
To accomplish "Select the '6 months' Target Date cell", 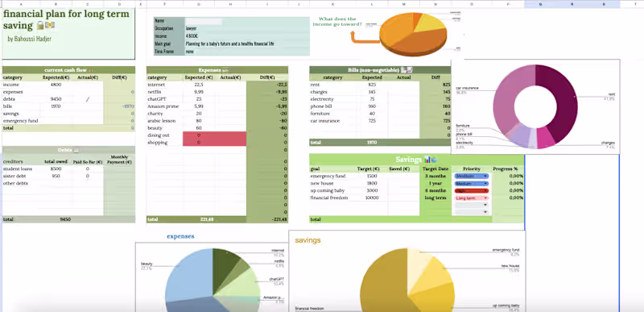I will coord(436,191).
